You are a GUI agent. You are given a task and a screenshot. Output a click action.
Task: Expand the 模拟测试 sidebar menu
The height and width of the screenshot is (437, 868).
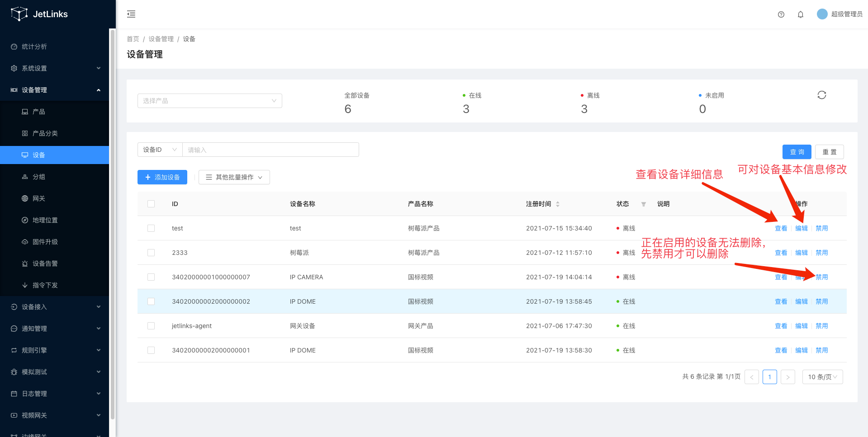pyautogui.click(x=54, y=372)
